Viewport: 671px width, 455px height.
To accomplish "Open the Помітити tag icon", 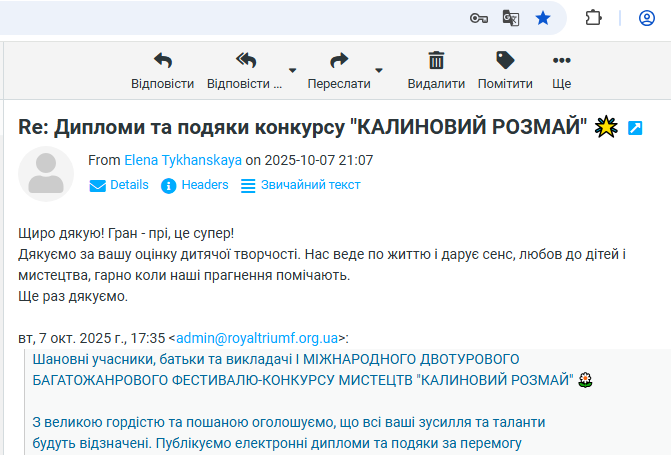I will point(505,61).
